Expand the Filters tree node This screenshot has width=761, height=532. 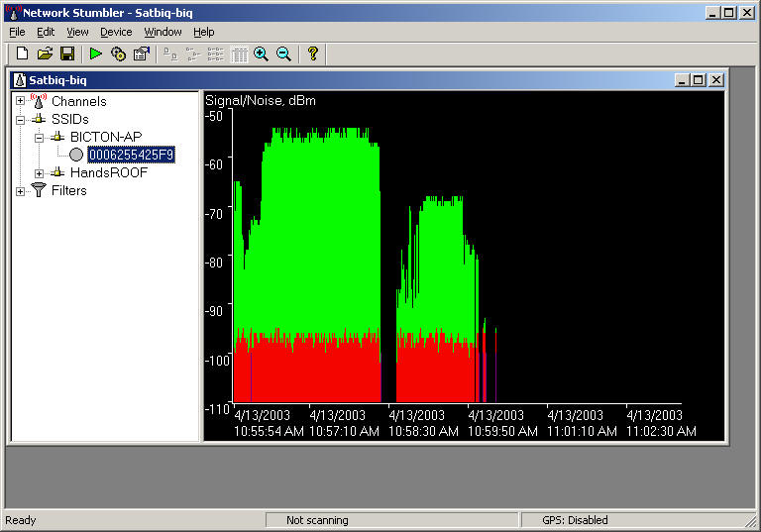(x=20, y=191)
